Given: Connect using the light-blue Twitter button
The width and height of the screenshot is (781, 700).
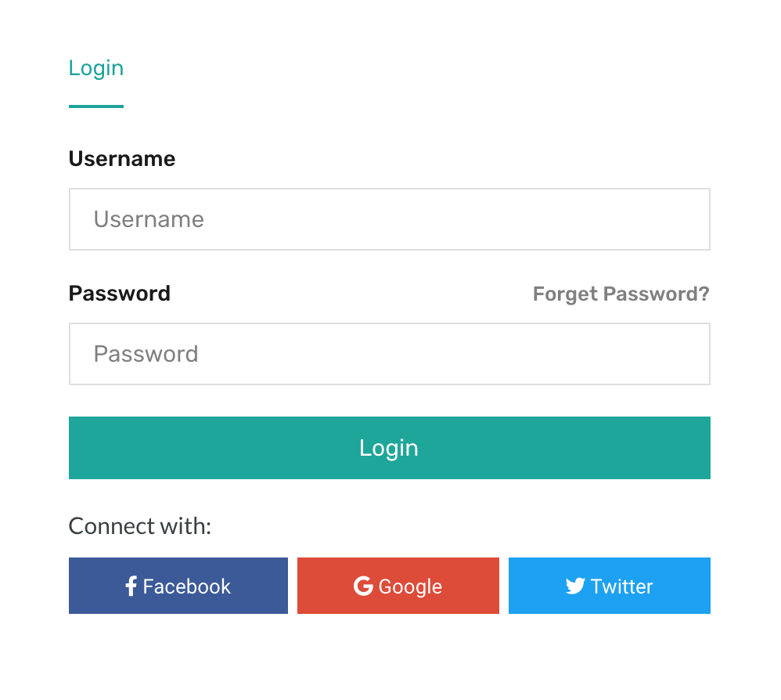Looking at the screenshot, I should click(610, 586).
